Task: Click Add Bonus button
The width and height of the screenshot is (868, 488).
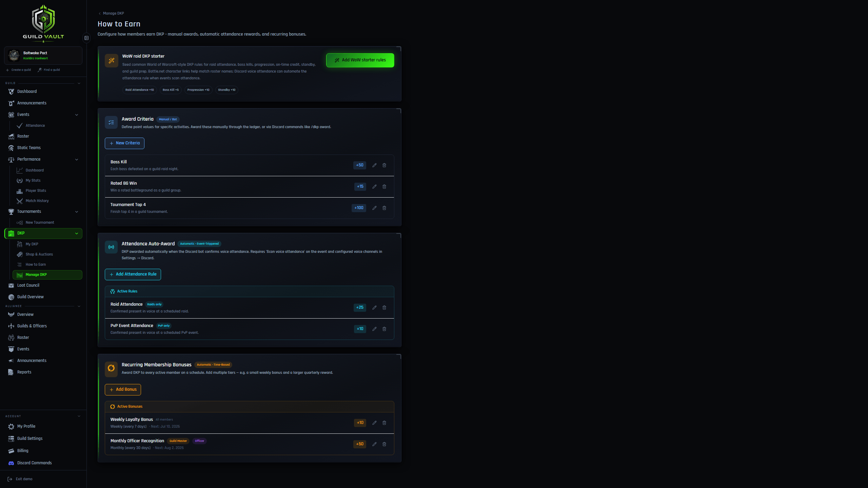Action: pyautogui.click(x=123, y=390)
